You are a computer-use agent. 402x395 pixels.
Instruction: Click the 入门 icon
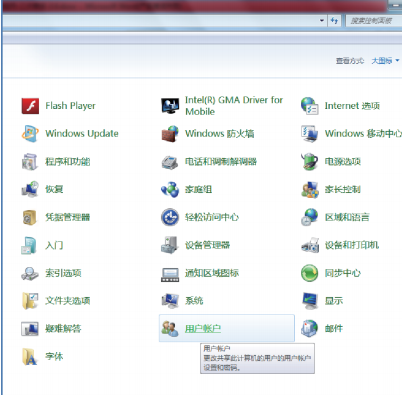29,245
